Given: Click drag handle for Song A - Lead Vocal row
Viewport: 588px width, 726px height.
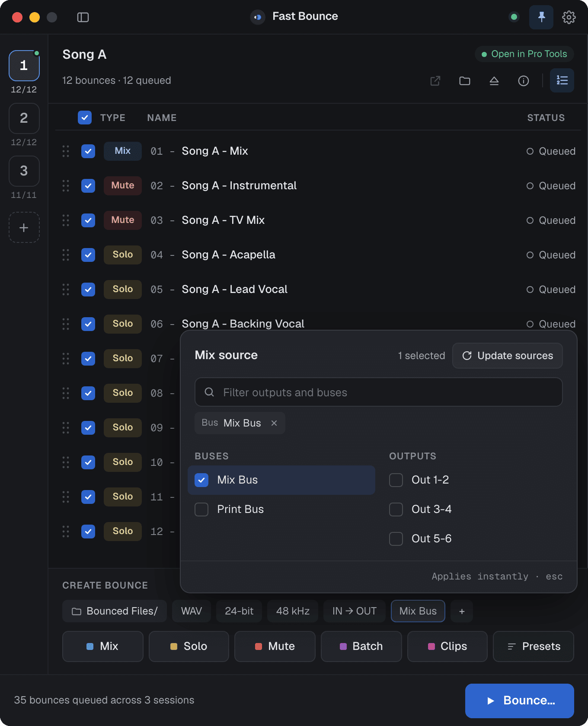Looking at the screenshot, I should 66,290.
